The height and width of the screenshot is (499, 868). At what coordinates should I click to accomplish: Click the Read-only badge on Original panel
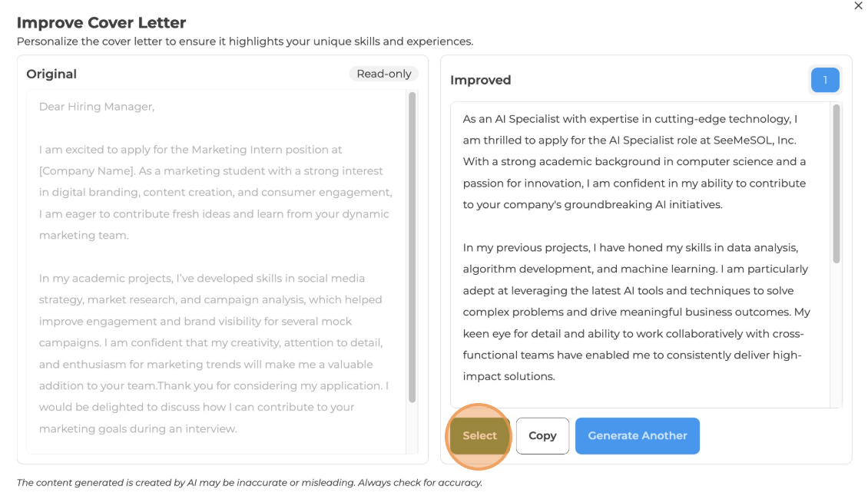(384, 74)
